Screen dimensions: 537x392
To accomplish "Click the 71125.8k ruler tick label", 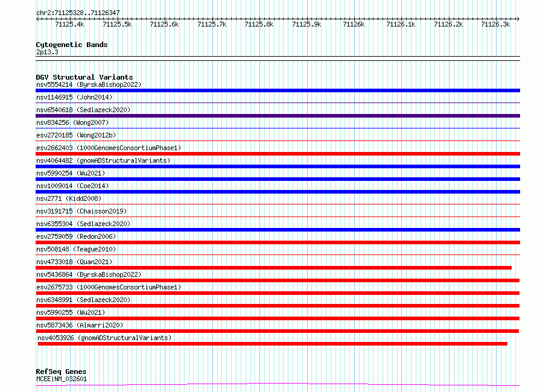I will [x=259, y=24].
